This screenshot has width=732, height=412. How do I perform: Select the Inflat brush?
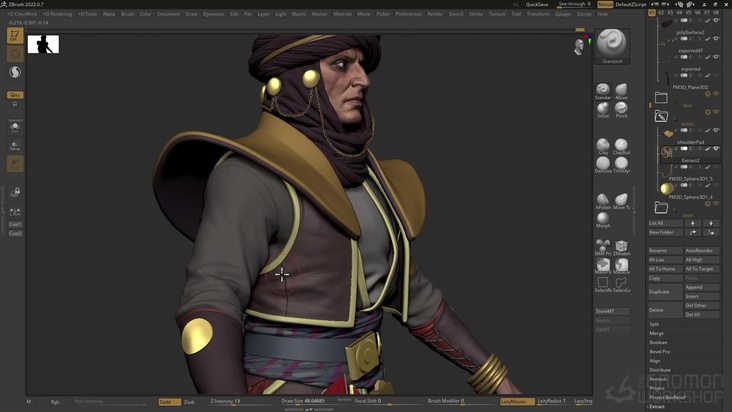tap(603, 110)
